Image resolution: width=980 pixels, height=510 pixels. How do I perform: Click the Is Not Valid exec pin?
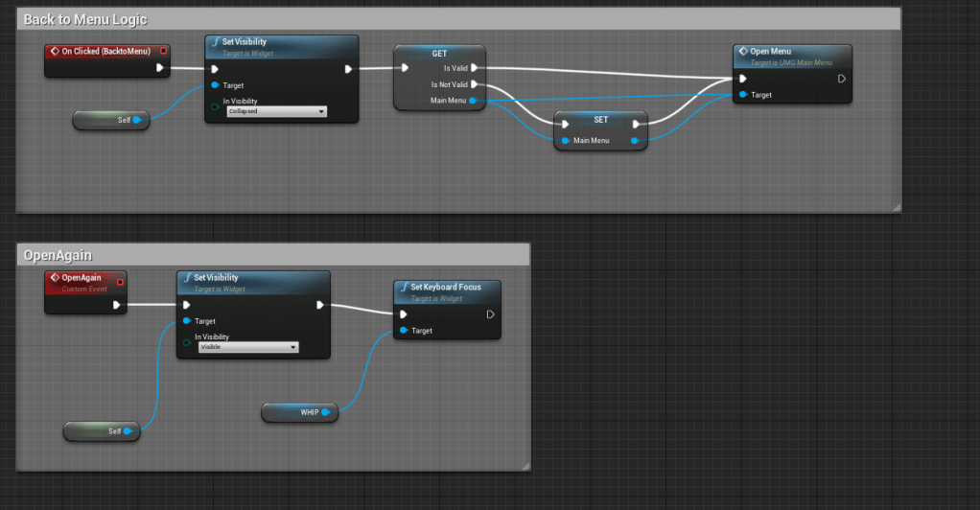coord(475,84)
